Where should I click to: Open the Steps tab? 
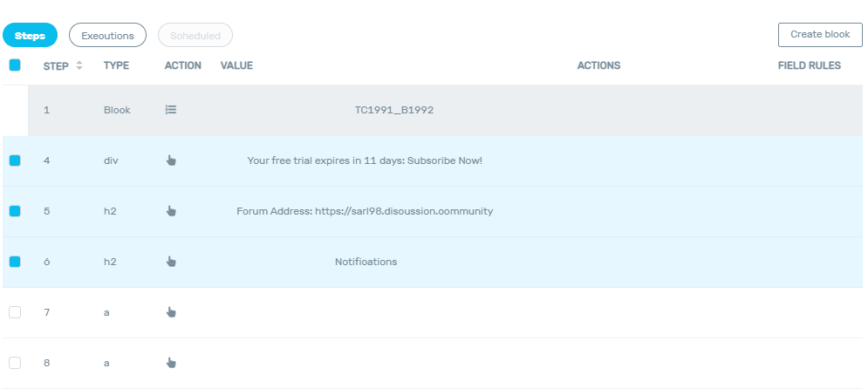pos(30,36)
